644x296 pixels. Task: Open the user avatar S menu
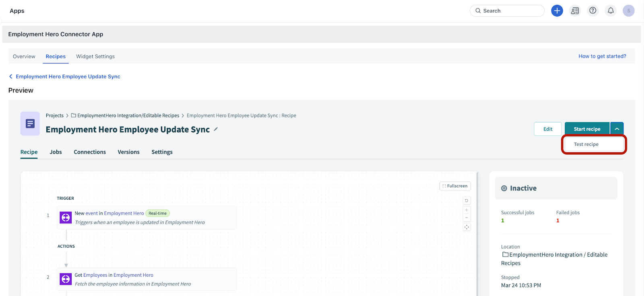tap(628, 11)
